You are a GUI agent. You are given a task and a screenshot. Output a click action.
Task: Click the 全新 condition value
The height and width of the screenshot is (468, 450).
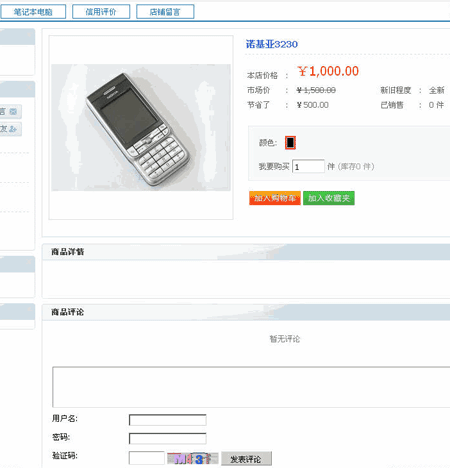click(436, 90)
